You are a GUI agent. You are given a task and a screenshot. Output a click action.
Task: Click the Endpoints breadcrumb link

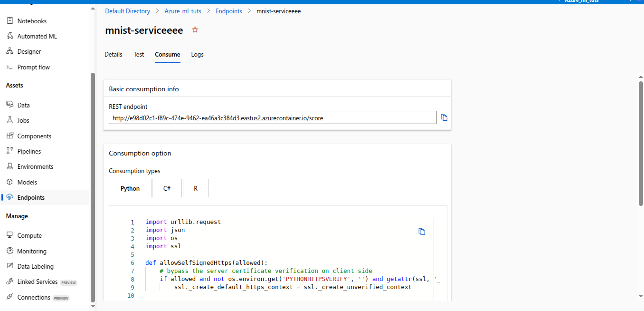pyautogui.click(x=228, y=10)
